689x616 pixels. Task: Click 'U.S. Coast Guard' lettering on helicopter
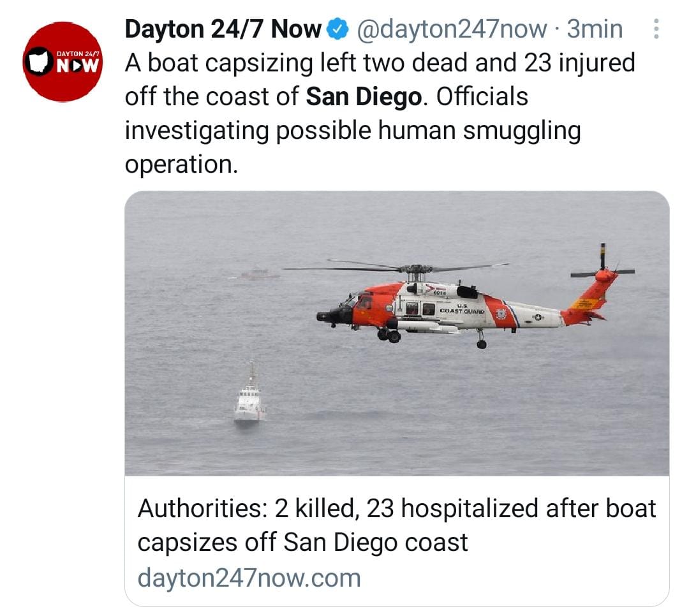[463, 309]
